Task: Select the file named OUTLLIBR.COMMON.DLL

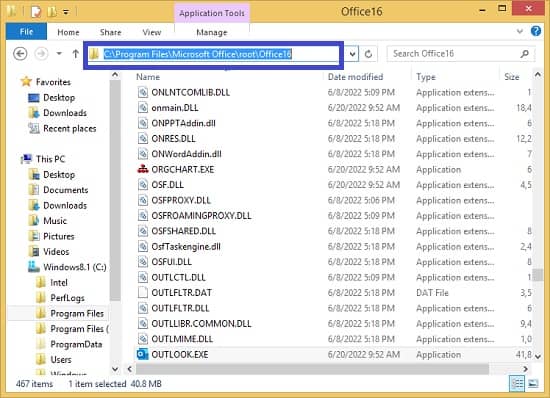Action: click(201, 323)
